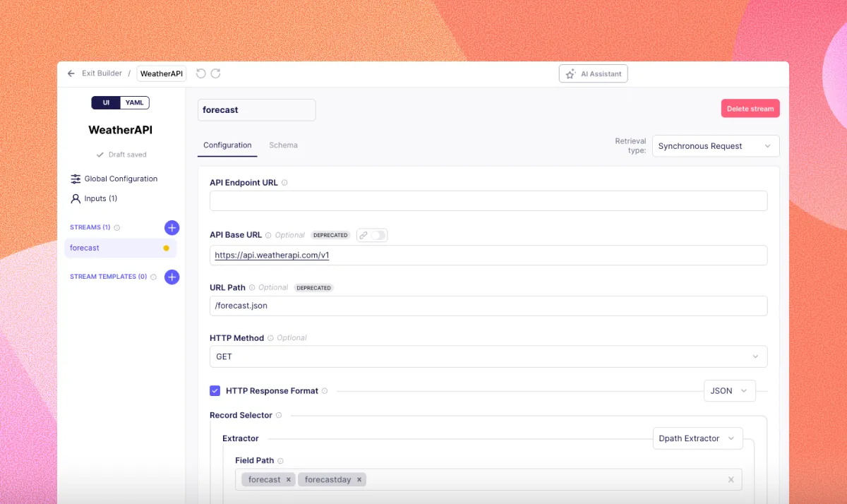Click Exit Builder link
Image resolution: width=847 pixels, height=504 pixels.
(x=102, y=73)
